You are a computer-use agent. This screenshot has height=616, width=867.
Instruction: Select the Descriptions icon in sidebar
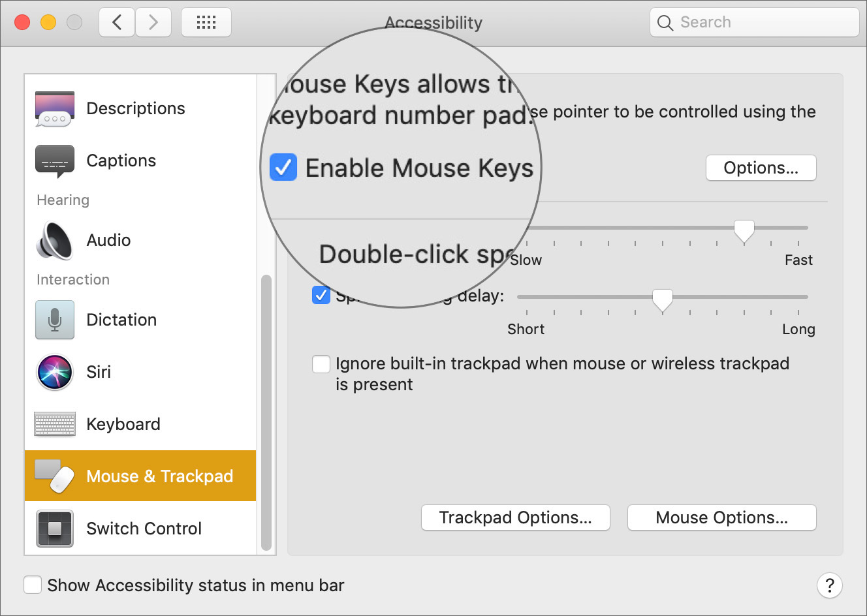point(54,108)
